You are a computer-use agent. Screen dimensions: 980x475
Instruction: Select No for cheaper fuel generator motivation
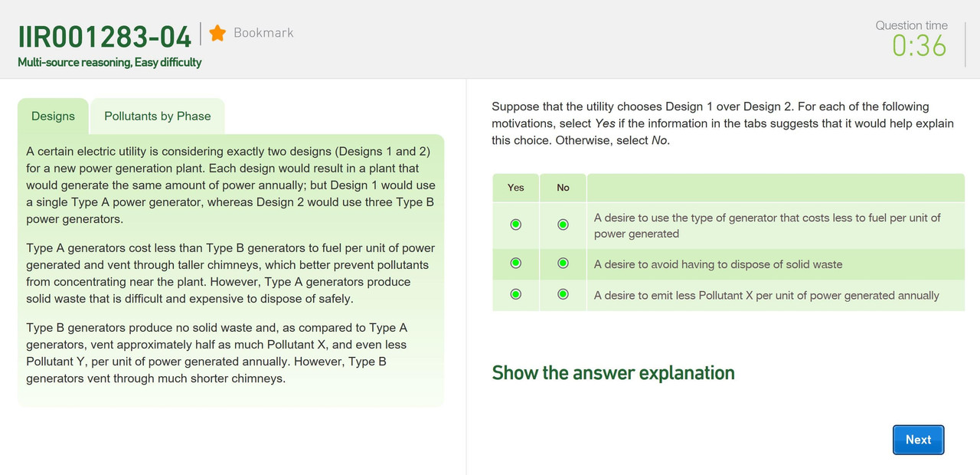(563, 224)
